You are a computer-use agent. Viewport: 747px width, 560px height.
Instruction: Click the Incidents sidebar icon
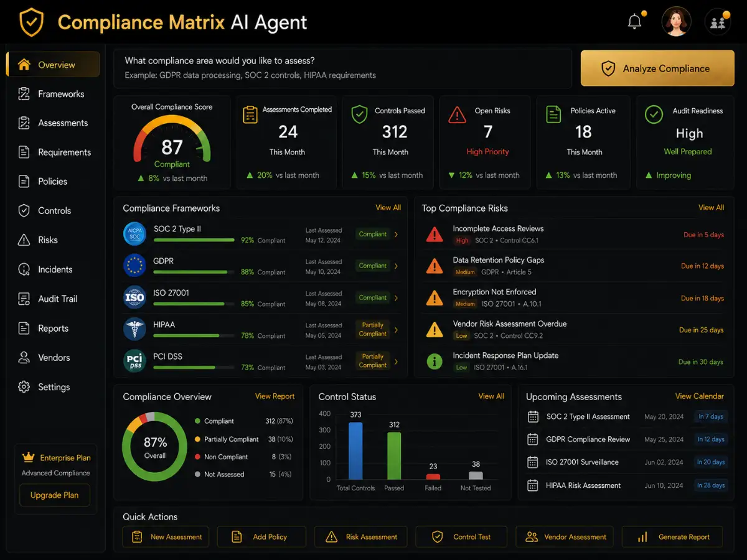tap(24, 269)
